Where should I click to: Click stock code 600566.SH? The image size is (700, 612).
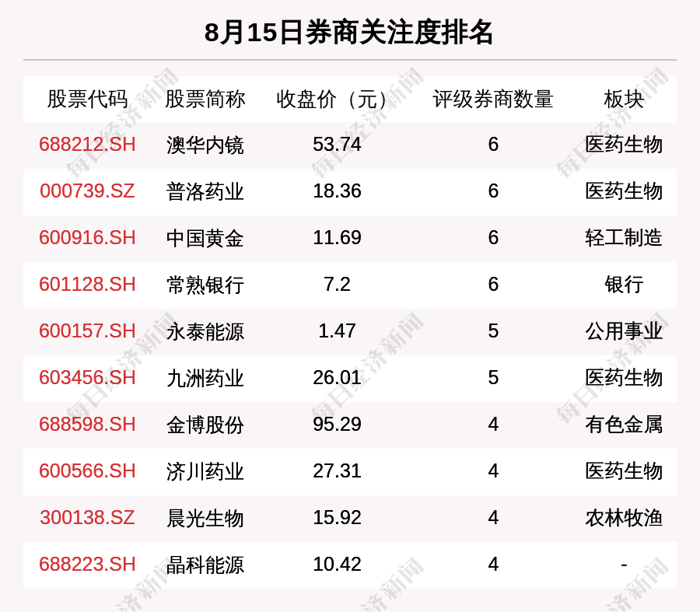[87, 471]
